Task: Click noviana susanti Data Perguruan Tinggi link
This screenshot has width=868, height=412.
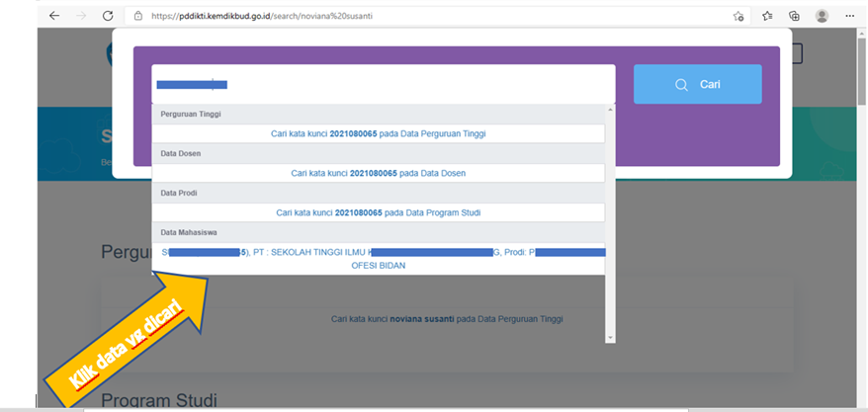Action: [x=447, y=319]
